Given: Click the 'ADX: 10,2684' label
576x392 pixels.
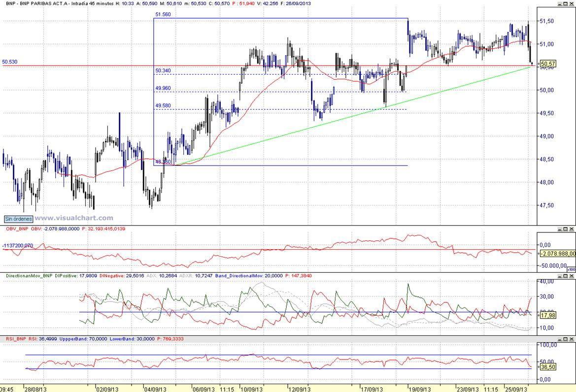Looking at the screenshot, I should (162, 276).
